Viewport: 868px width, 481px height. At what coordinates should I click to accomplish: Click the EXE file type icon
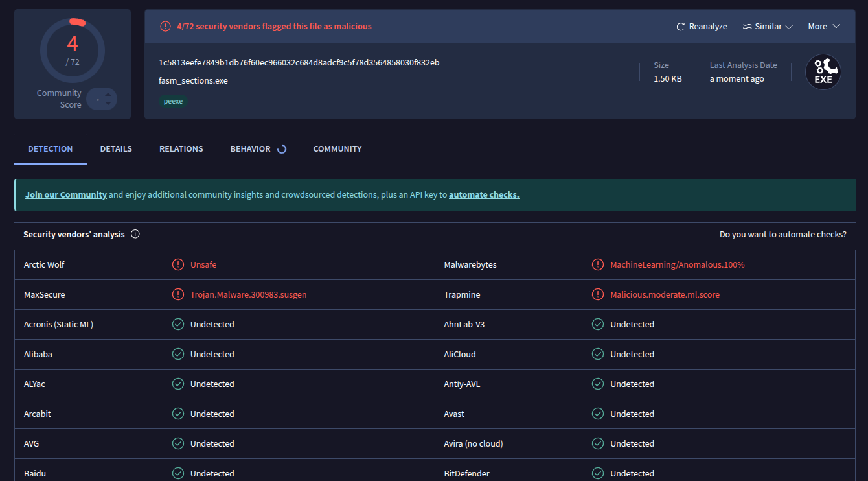pyautogui.click(x=823, y=72)
